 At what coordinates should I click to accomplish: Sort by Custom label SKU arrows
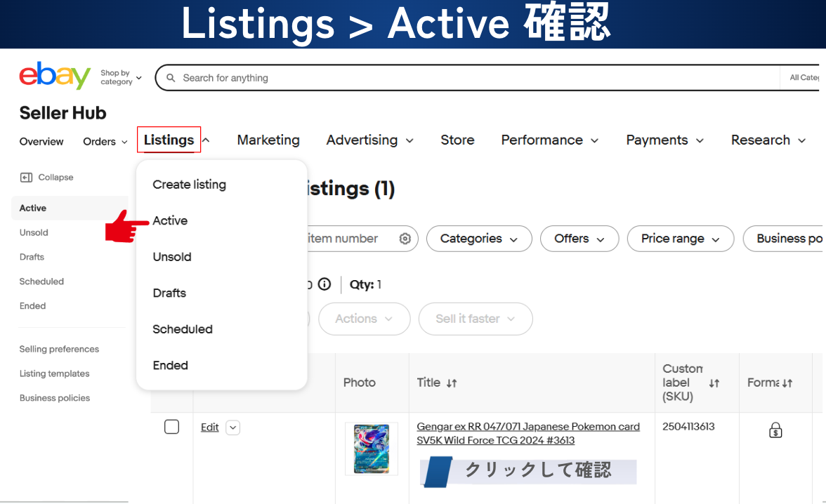click(x=714, y=383)
